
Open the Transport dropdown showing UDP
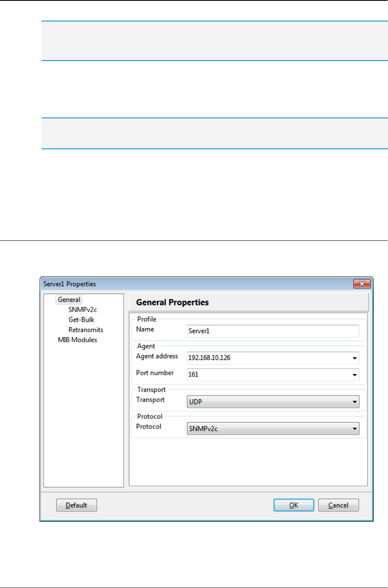pos(273,402)
